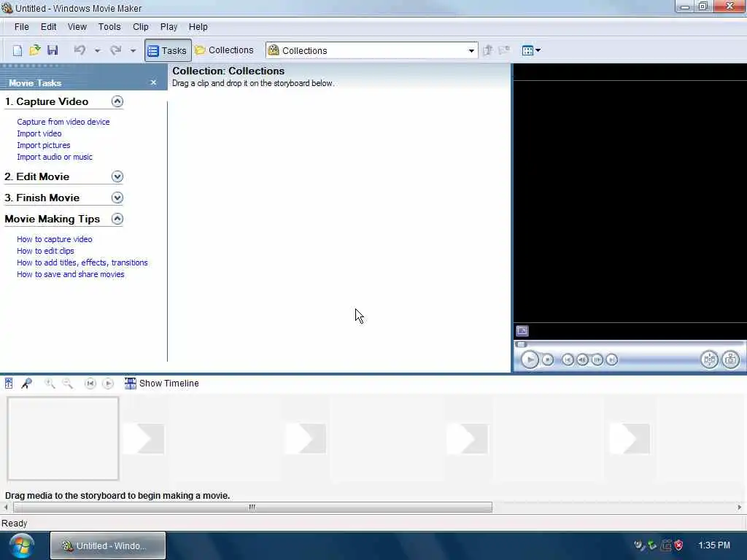Toggle the Collections pane button
The image size is (747, 560).
coord(224,50)
